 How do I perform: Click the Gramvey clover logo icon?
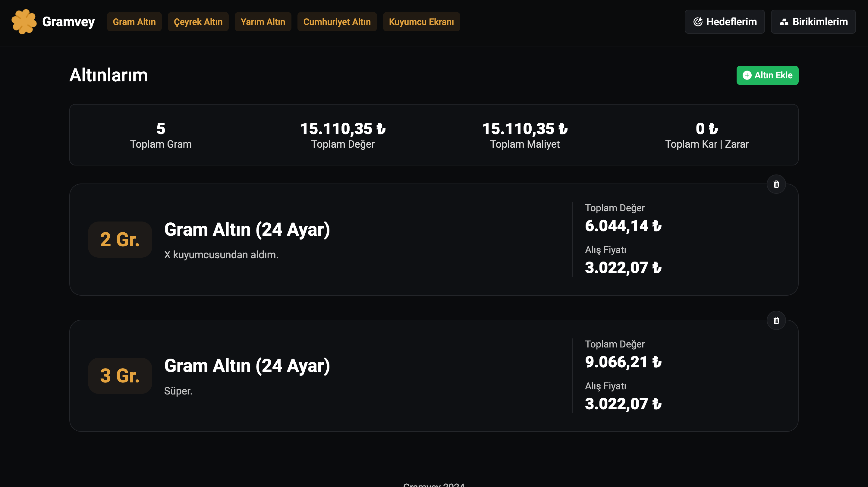24,22
